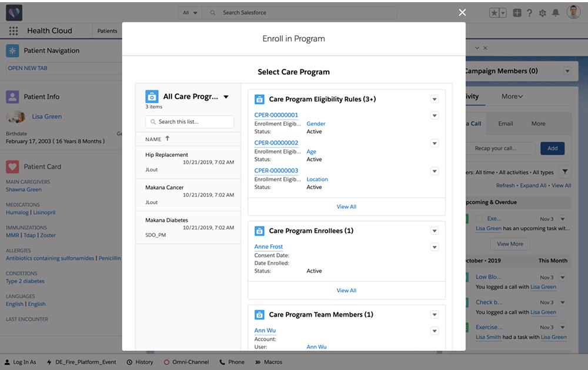
Task: Click OPEN NEW TAB link
Action: click(x=28, y=68)
